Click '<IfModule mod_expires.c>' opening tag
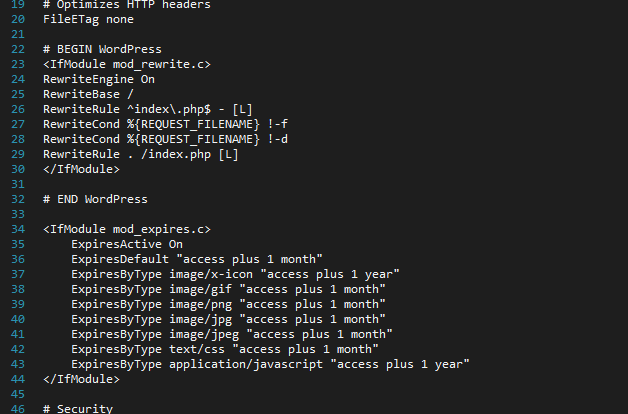 (127, 229)
